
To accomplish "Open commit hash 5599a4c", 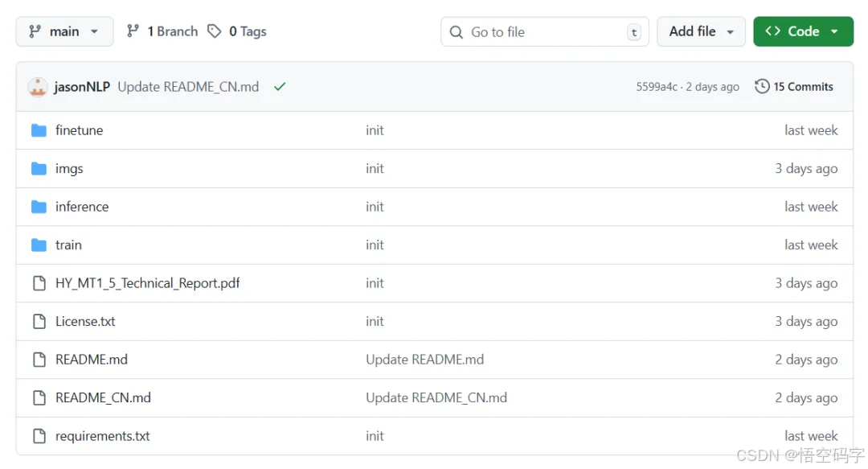I will point(657,87).
